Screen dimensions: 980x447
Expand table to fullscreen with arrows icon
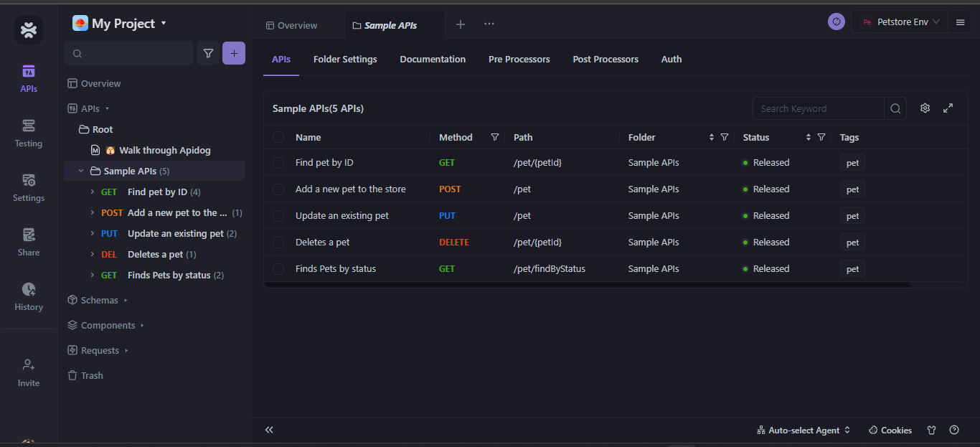pos(948,108)
